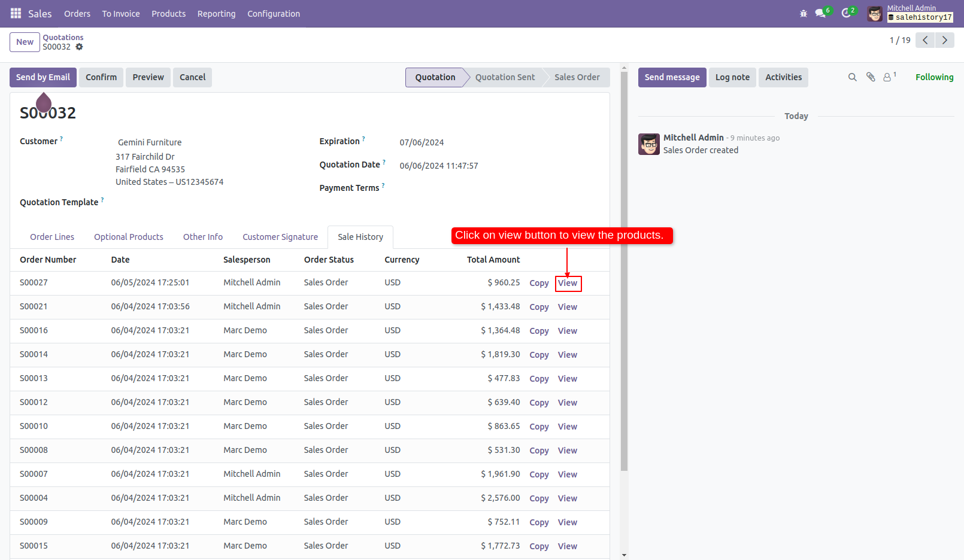Toggle the Following status

coord(934,77)
